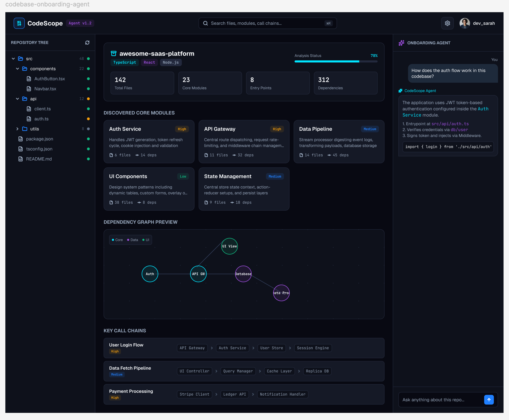This screenshot has width=509, height=420.
Task: Click the dev_sarah profile avatar
Action: pos(465,23)
